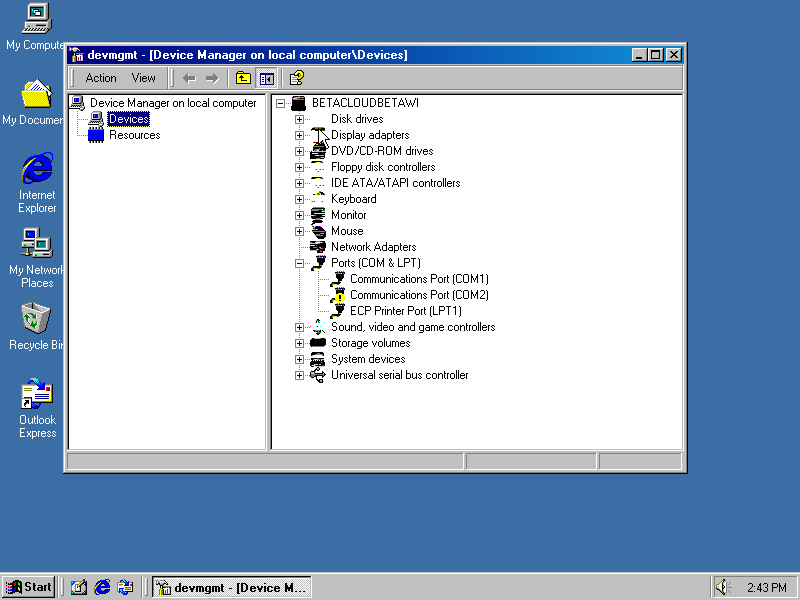Click the Storage volumes icon
This screenshot has height=600, width=800.
[x=318, y=343]
